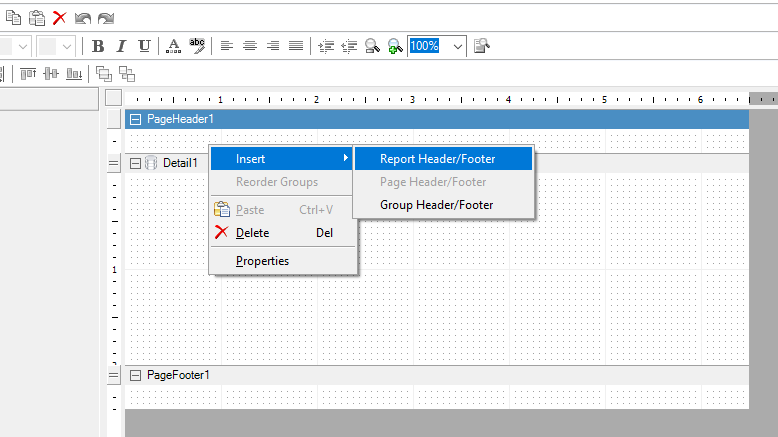The image size is (778, 437).
Task: Open the font name dropdown arrow
Action: (x=23, y=47)
